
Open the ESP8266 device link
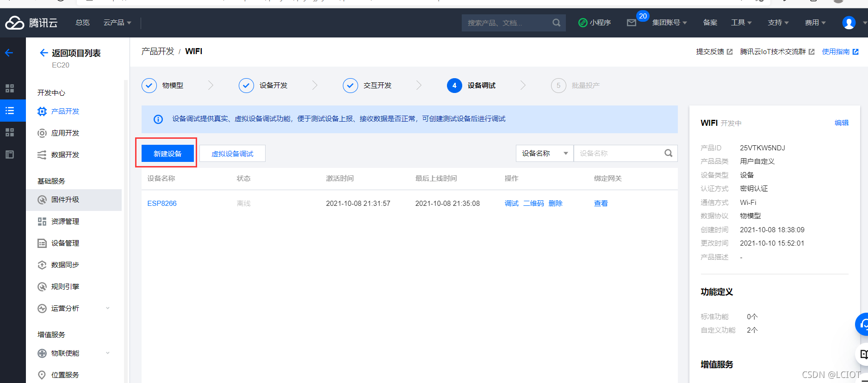click(x=162, y=204)
